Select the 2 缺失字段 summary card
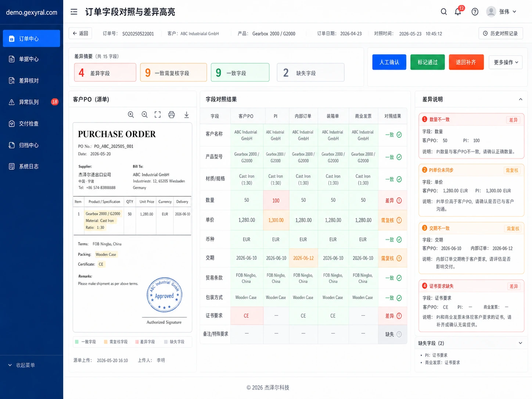Viewport: 532px width, 399px height. 310,73
